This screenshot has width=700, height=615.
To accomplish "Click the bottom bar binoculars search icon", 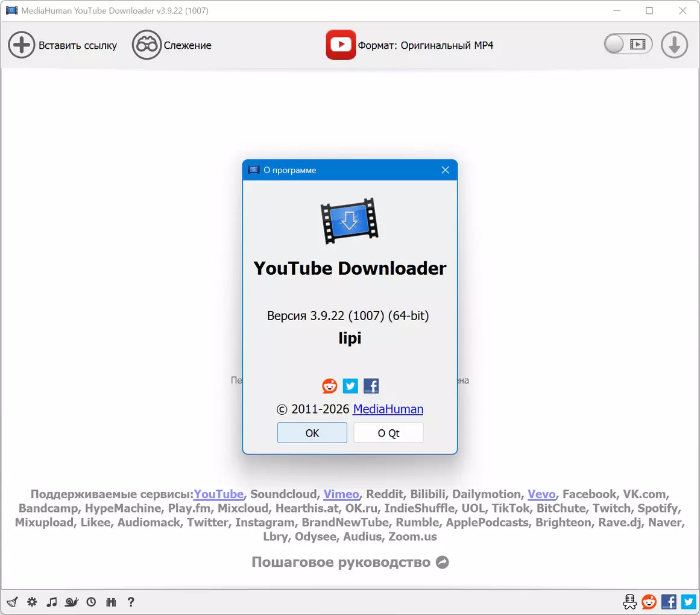I will [111, 602].
